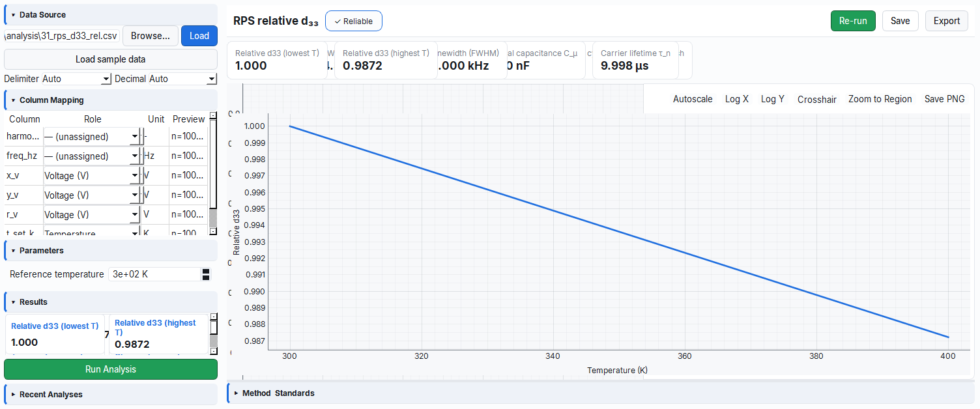Collapse the Parameters section
The width and height of the screenshot is (980, 409).
coord(110,250)
